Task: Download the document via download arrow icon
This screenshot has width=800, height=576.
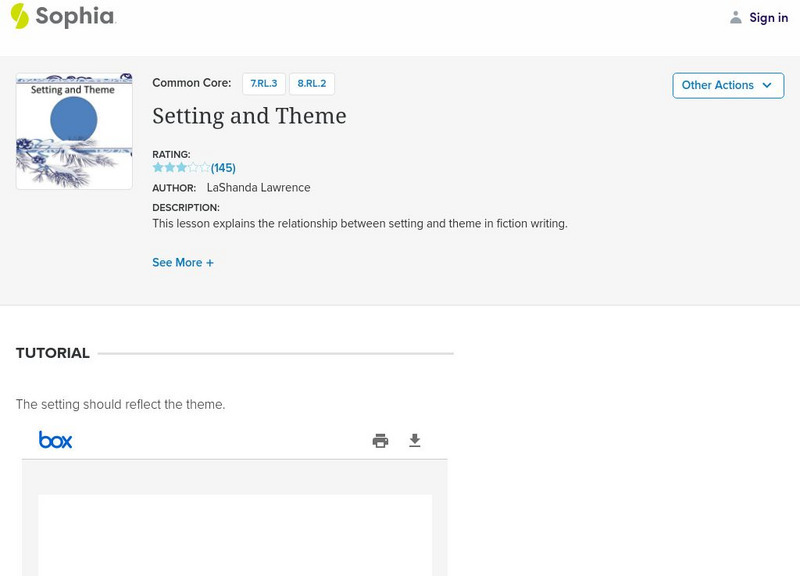Action: click(415, 441)
